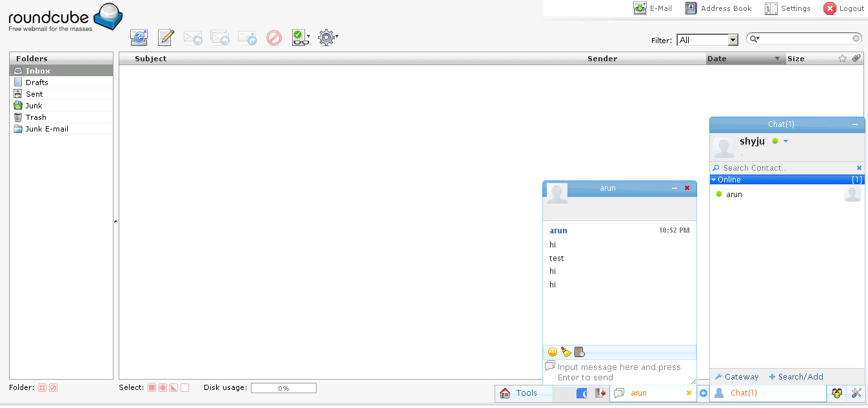
Task: Click the reply-all double envelope icon
Action: click(x=220, y=38)
